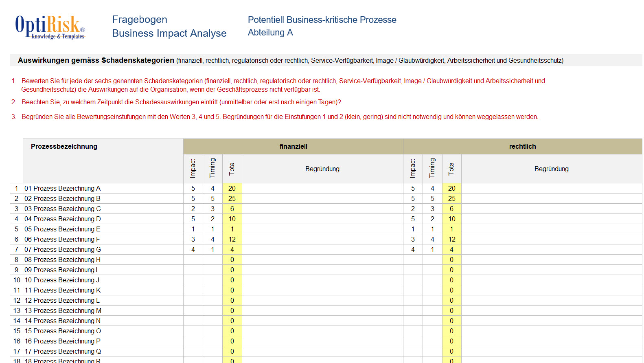The image size is (644, 363).
Task: Select the Total header under finanziell
Action: click(232, 168)
